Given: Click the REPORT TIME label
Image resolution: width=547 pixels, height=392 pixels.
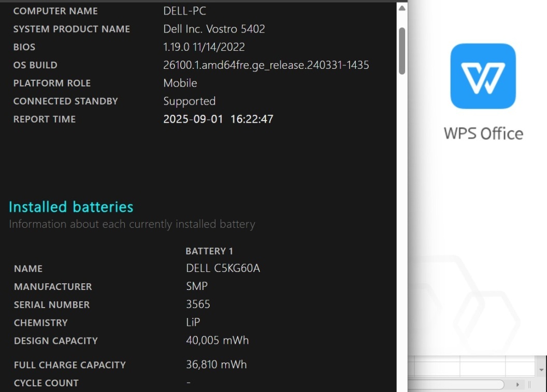Looking at the screenshot, I should [45, 119].
